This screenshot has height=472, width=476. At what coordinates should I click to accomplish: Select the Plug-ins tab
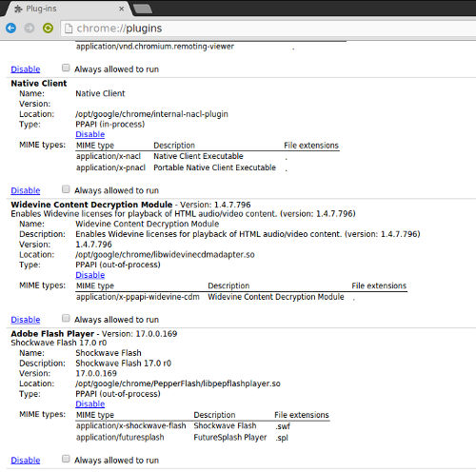[x=68, y=9]
